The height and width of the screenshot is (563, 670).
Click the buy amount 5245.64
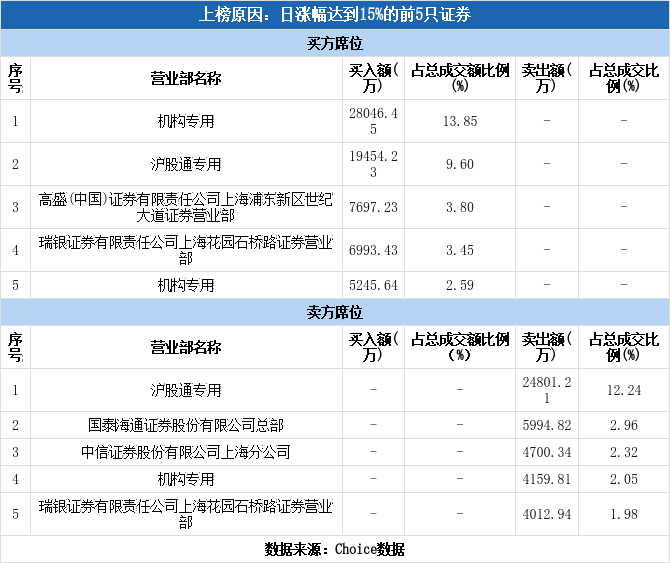pos(373,285)
